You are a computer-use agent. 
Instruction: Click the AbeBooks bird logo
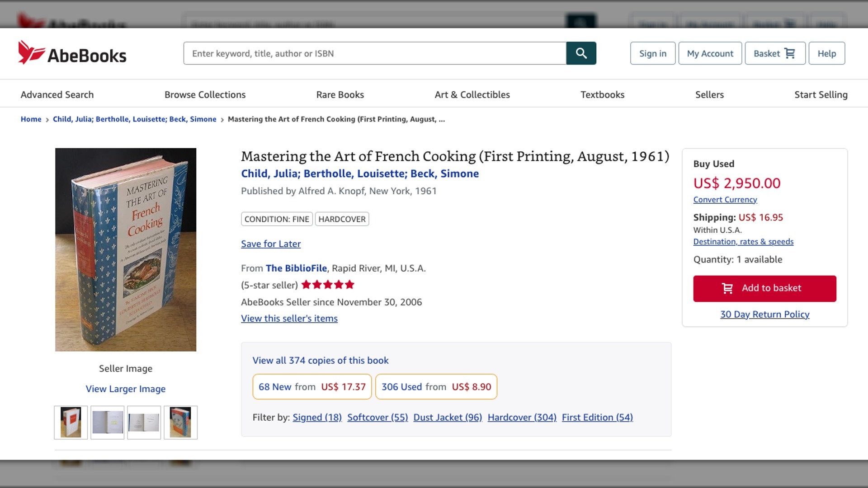31,52
